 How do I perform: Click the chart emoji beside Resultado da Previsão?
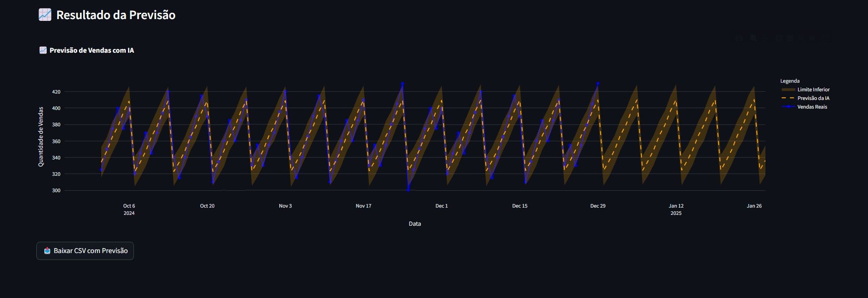45,15
